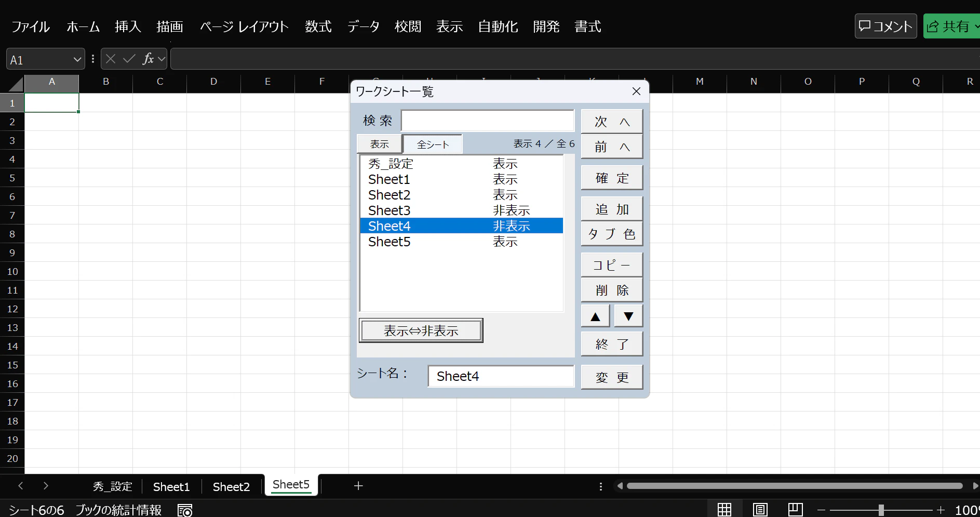980x517 pixels.
Task: Click horizontal scrollbar left arrow
Action: click(x=620, y=486)
